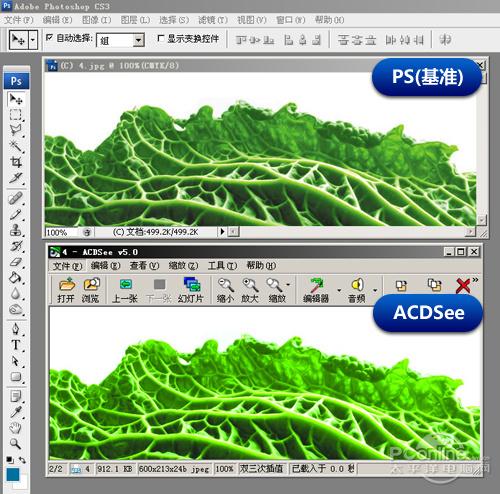Viewport: 500px width, 494px height.
Task: Open dropdown arrow next to ACDSee 编辑器
Action: pos(339,290)
